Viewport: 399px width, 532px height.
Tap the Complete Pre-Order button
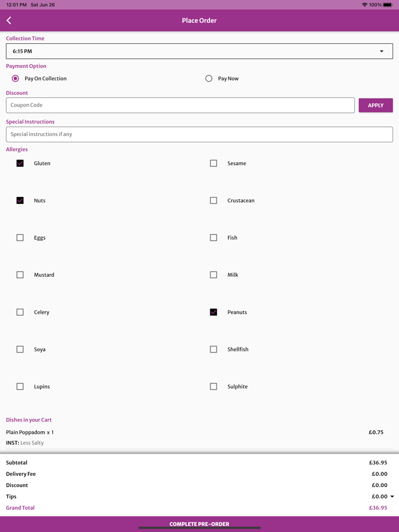point(199,523)
